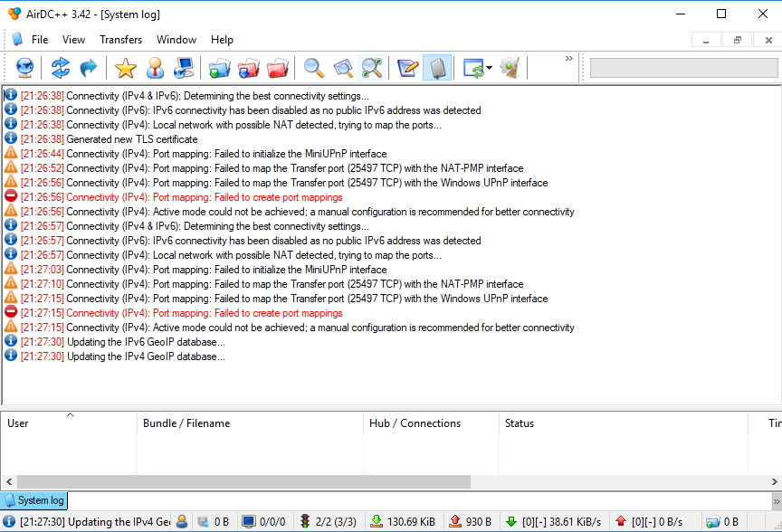Open the Transfers menu
This screenshot has height=532, width=782.
click(120, 40)
